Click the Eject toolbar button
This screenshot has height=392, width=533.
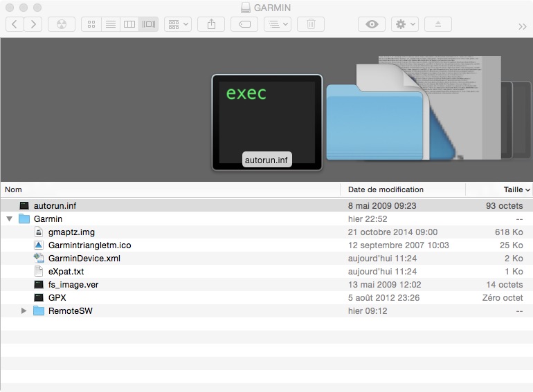[x=438, y=24]
